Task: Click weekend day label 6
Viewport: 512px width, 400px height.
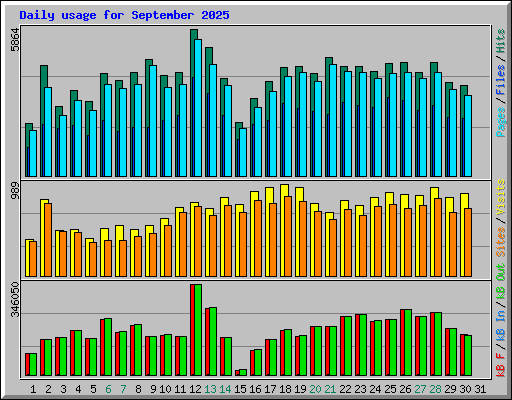Action: 108,389
